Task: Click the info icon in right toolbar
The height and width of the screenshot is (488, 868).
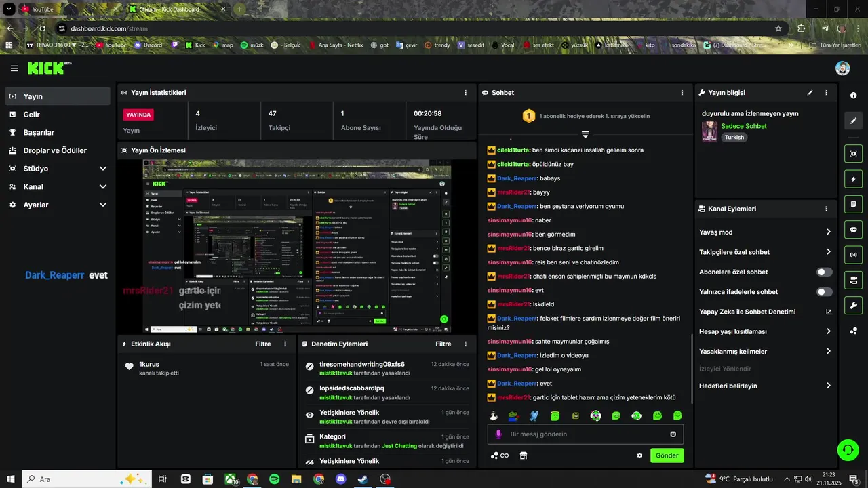Action: point(854,96)
